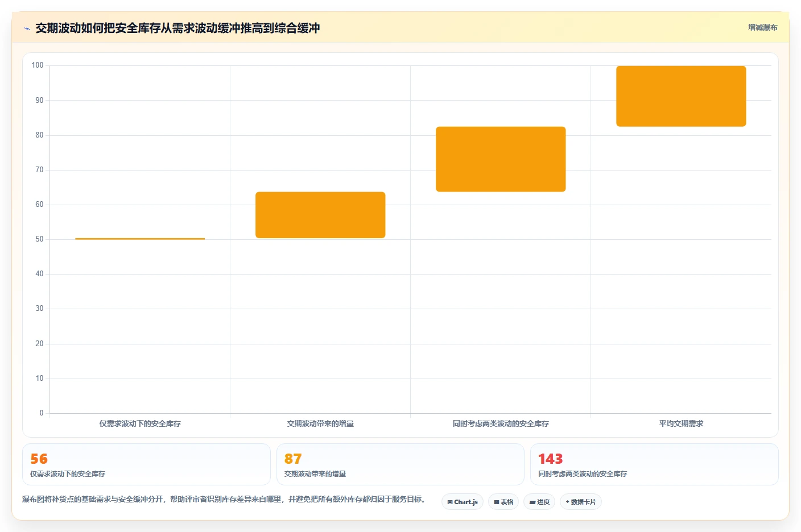Click the bar for 平均交期需求
This screenshot has height=532, width=801.
pyautogui.click(x=681, y=96)
